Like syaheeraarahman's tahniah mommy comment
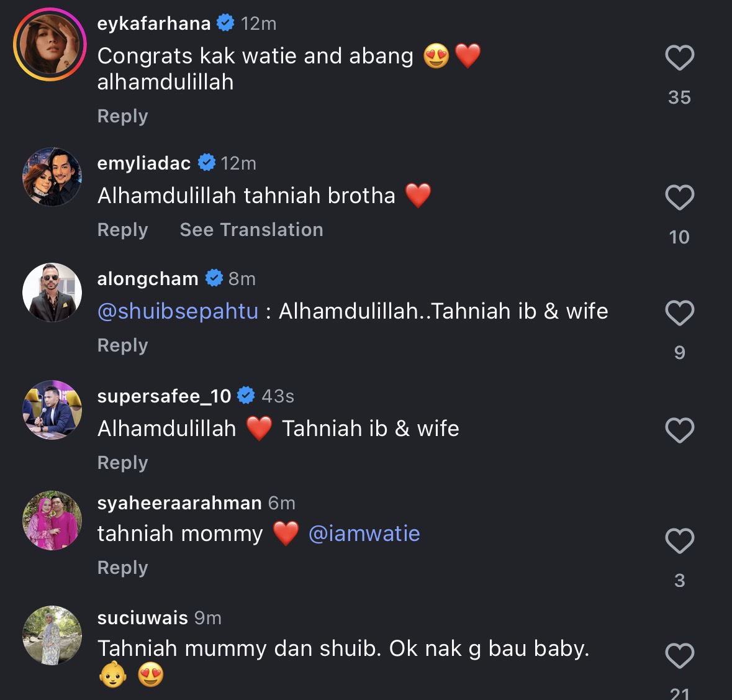Viewport: 732px width, 700px height. coord(679,540)
